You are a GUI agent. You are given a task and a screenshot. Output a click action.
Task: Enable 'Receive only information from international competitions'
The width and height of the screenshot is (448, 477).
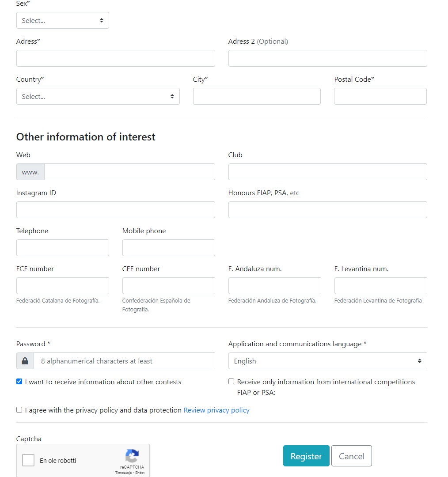(232, 382)
